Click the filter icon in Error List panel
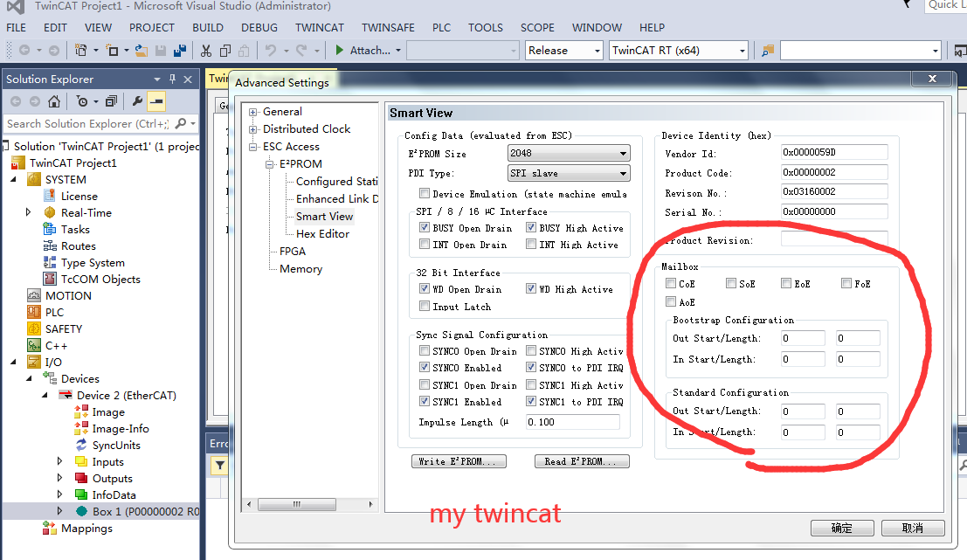 (x=219, y=466)
